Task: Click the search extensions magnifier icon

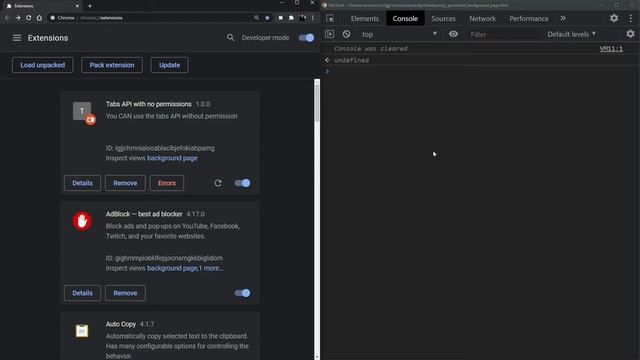Action: [231, 38]
